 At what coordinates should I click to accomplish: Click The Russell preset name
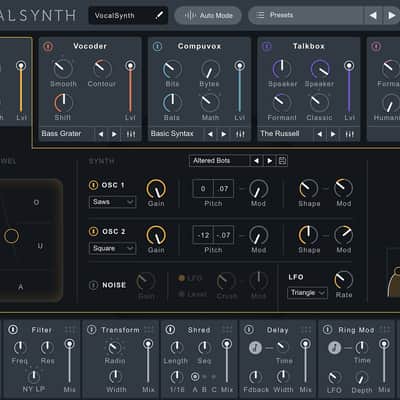(x=280, y=134)
